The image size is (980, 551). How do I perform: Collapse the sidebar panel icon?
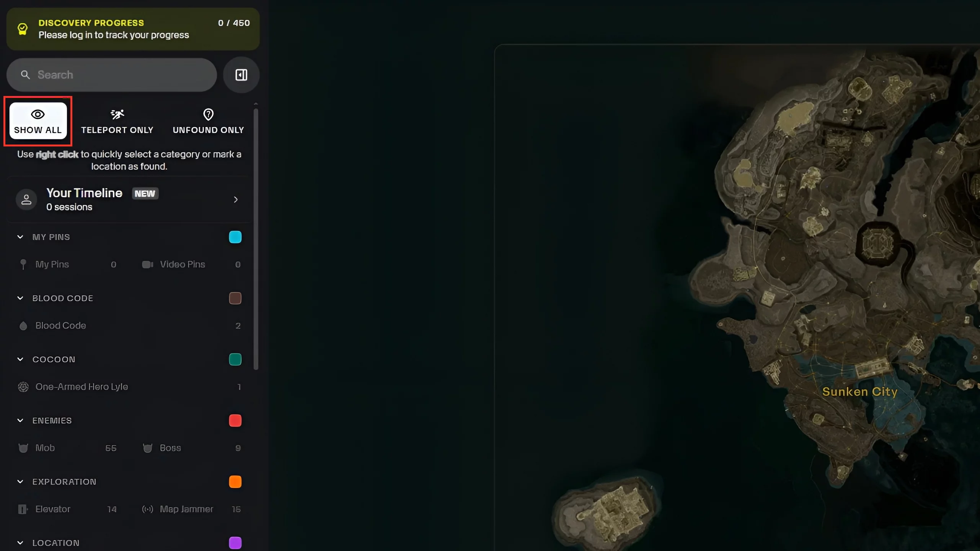(x=241, y=75)
